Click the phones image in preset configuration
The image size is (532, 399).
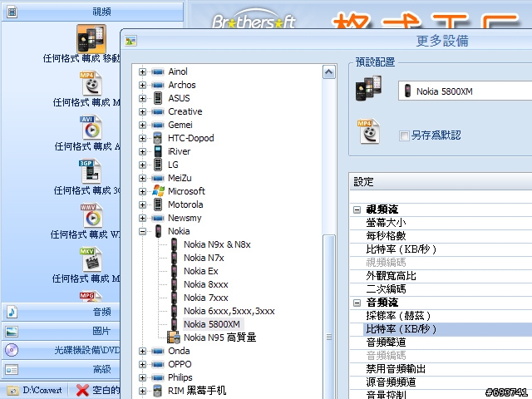point(368,88)
